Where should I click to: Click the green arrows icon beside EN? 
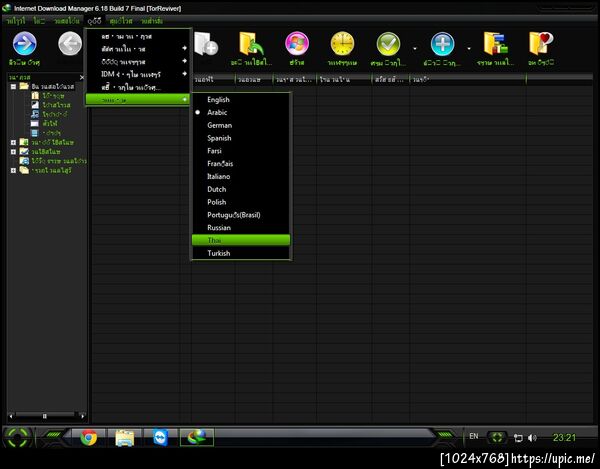pos(497,437)
